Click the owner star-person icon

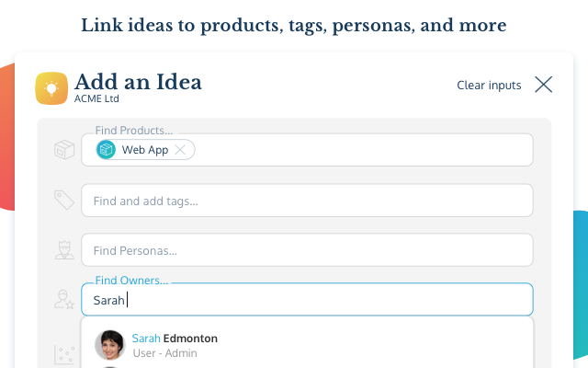pyautogui.click(x=64, y=299)
